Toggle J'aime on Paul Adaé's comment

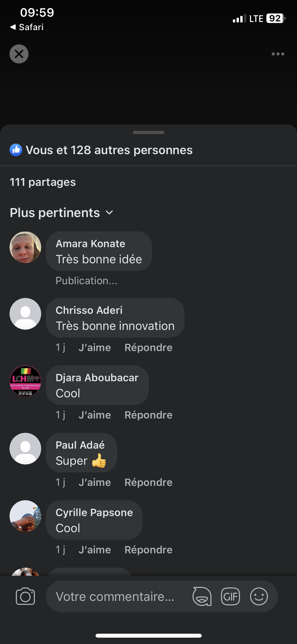pos(95,482)
